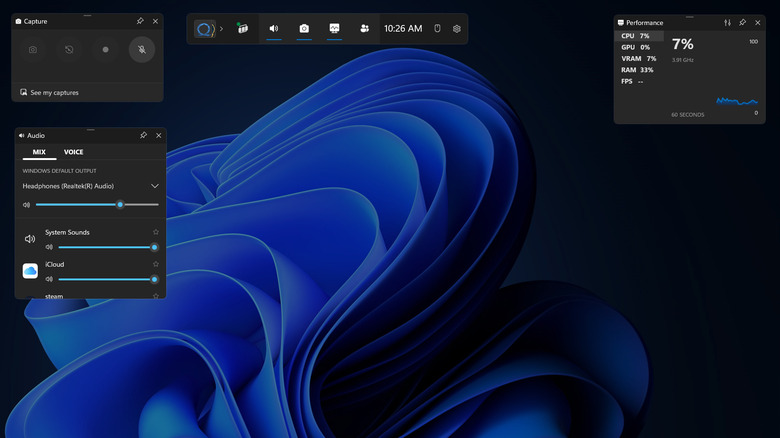The height and width of the screenshot is (438, 780).
Task: Expand the widget list chevron next to the Game Bar logo
Action: point(222,28)
